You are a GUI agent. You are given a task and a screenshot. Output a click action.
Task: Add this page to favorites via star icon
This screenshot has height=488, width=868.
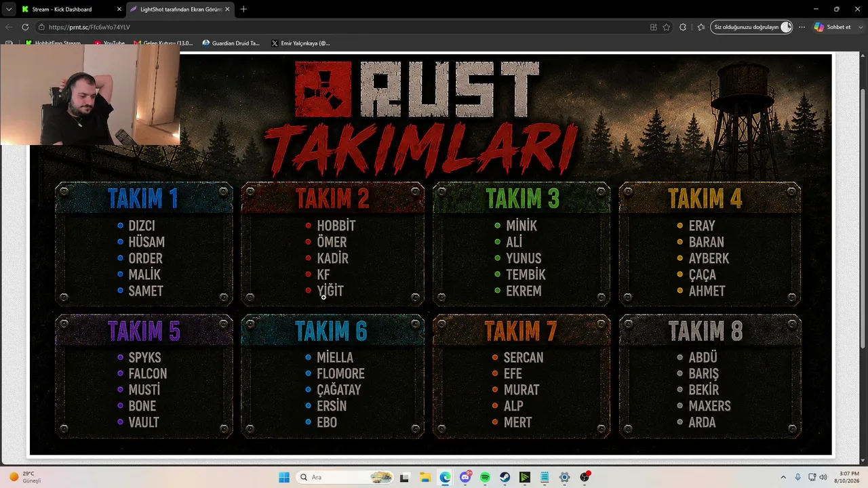(667, 27)
